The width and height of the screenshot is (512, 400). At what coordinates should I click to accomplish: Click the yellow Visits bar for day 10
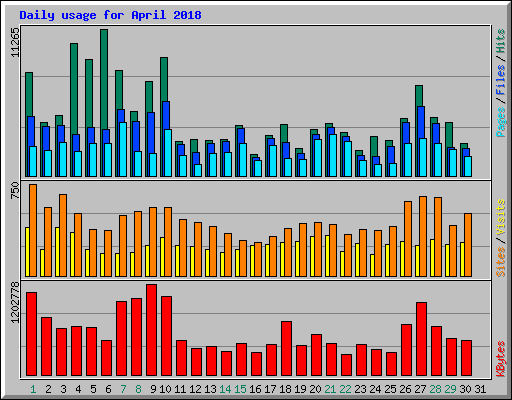pos(162,257)
